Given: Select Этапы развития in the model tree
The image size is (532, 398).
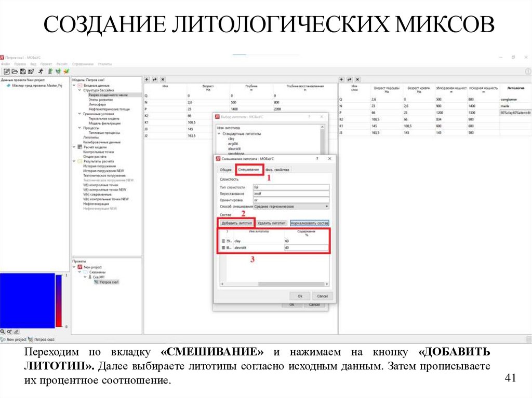Looking at the screenshot, I should pyautogui.click(x=101, y=100).
